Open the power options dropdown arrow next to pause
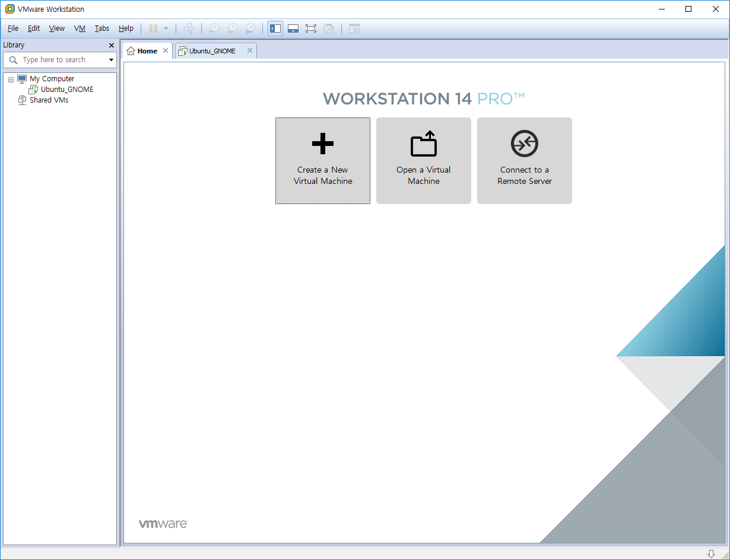 pyautogui.click(x=166, y=28)
